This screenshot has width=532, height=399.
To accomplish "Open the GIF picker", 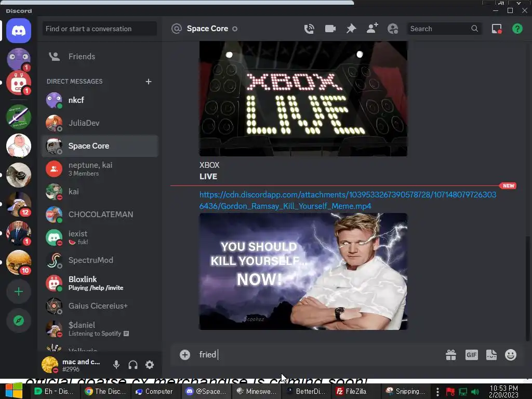I will 472,355.
